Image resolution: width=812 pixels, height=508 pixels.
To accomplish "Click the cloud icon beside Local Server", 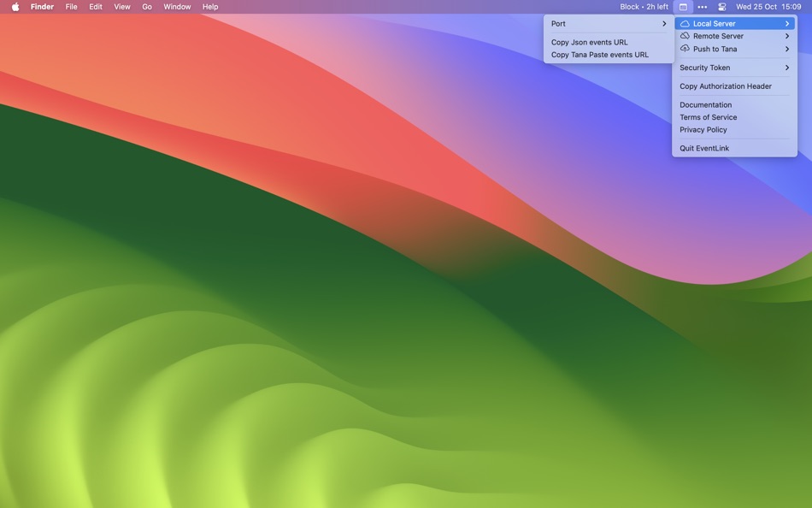I will coord(685,23).
